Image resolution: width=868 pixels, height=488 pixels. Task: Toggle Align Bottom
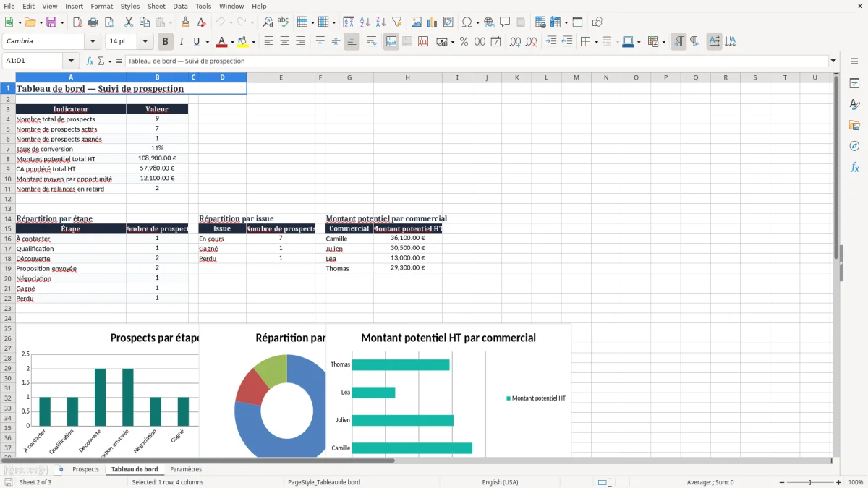pos(352,42)
